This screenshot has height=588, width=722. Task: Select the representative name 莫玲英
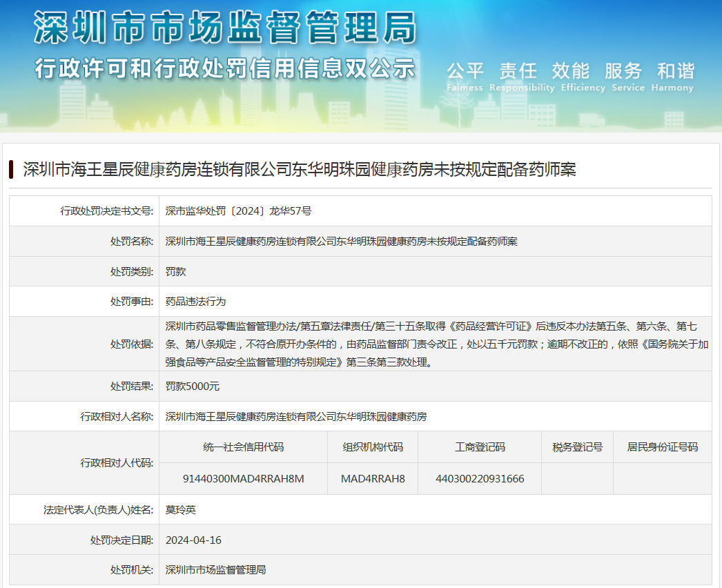click(x=181, y=510)
